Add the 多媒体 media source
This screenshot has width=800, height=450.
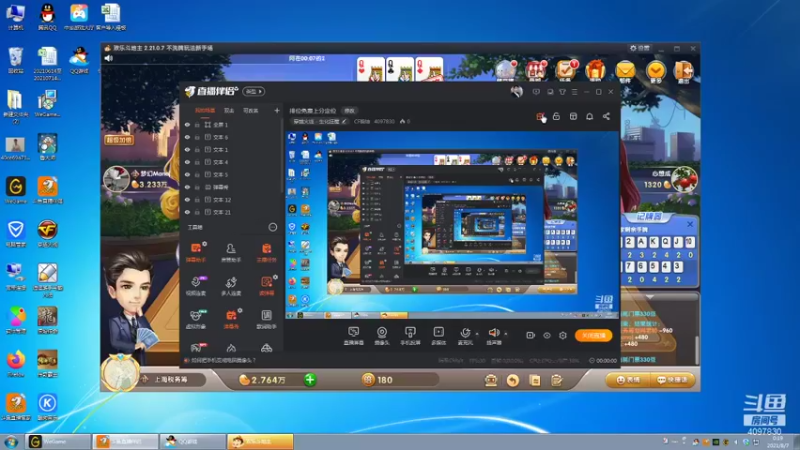tap(439, 336)
